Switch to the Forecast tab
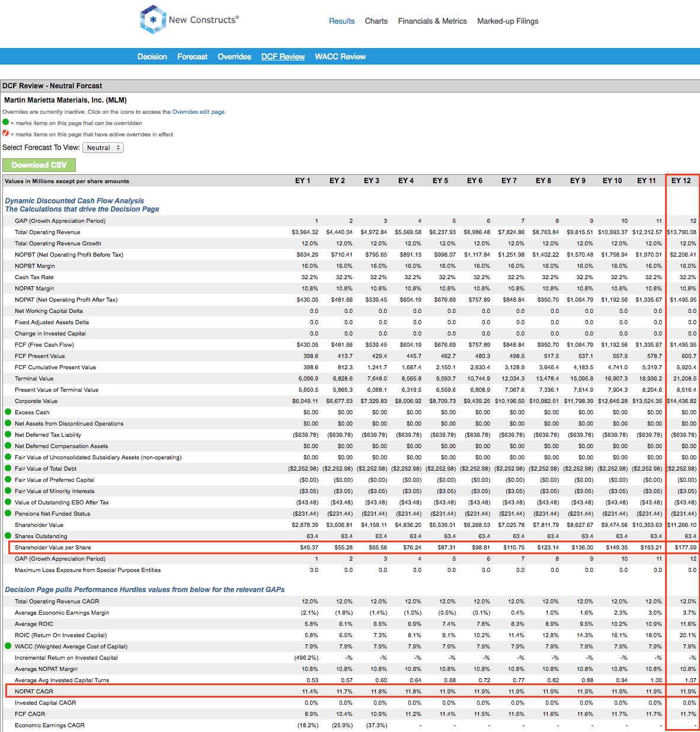Image resolution: width=700 pixels, height=732 pixels. pyautogui.click(x=193, y=57)
